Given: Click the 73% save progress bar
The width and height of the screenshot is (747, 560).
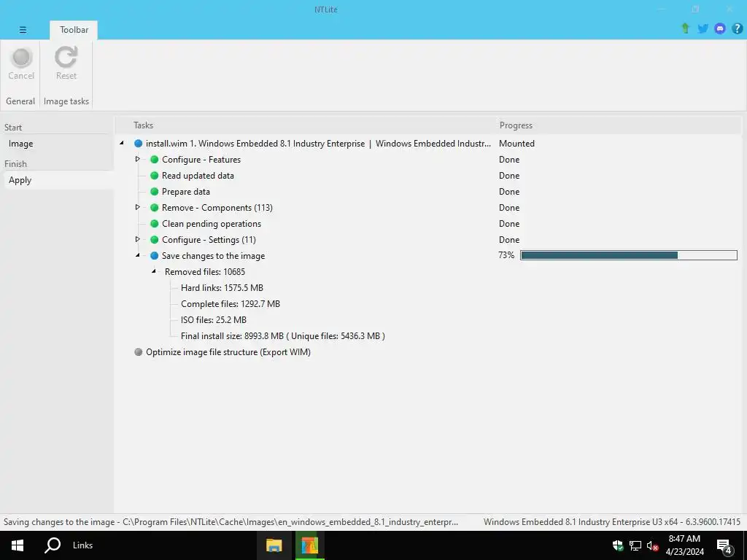Looking at the screenshot, I should pos(628,255).
